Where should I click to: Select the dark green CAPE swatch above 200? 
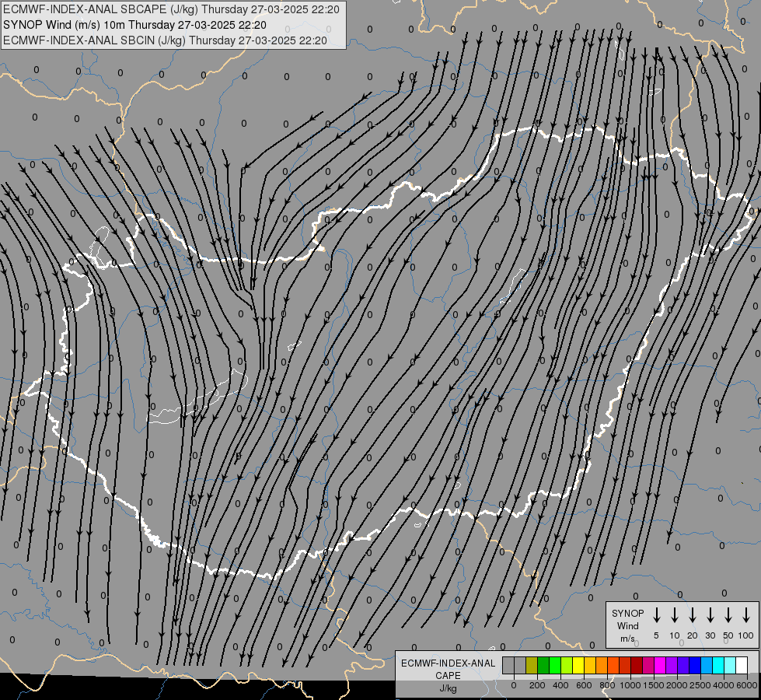[x=543, y=666]
